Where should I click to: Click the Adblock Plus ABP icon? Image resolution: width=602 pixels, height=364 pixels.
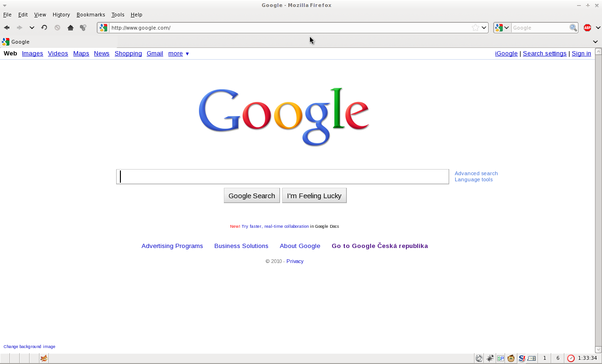point(587,28)
